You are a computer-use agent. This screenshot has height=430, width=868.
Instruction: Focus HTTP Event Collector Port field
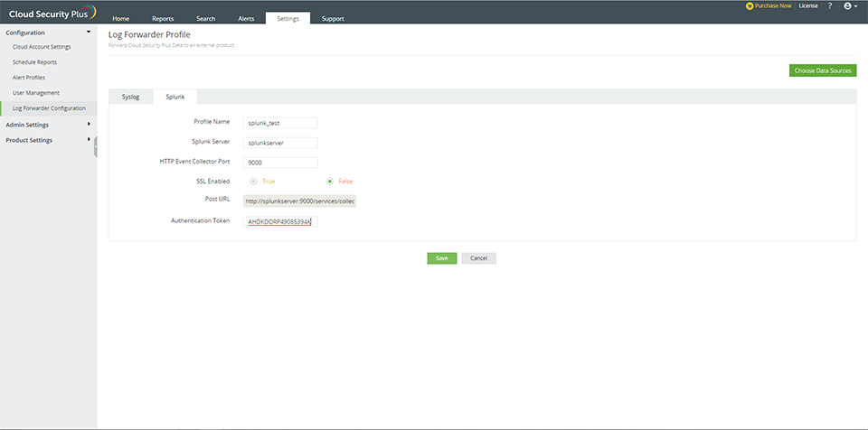pos(280,163)
